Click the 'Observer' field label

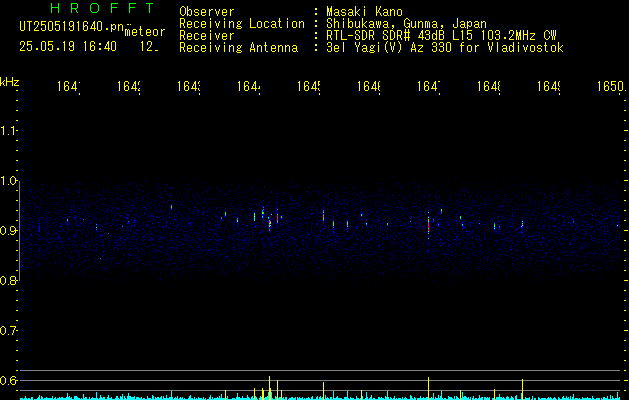point(207,12)
